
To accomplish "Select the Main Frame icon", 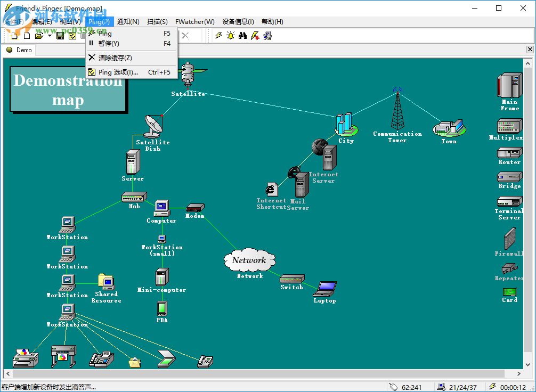I will (509, 85).
